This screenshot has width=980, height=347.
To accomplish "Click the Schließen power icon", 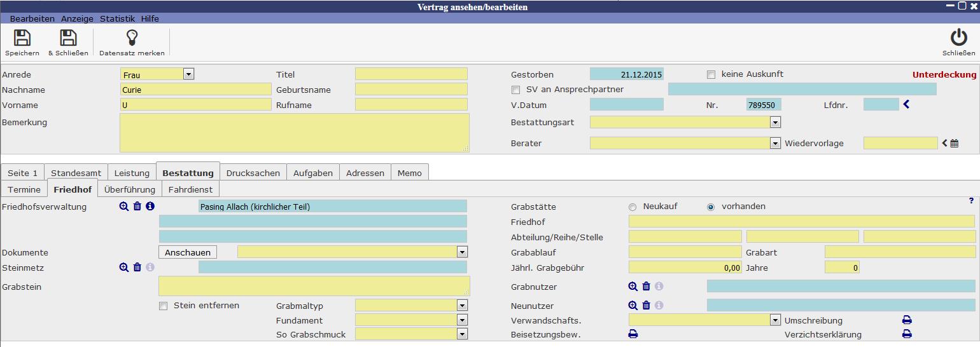I will [958, 38].
